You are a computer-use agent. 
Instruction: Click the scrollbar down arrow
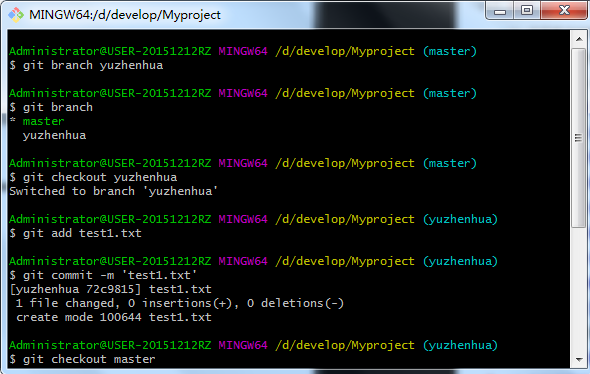(x=579, y=360)
